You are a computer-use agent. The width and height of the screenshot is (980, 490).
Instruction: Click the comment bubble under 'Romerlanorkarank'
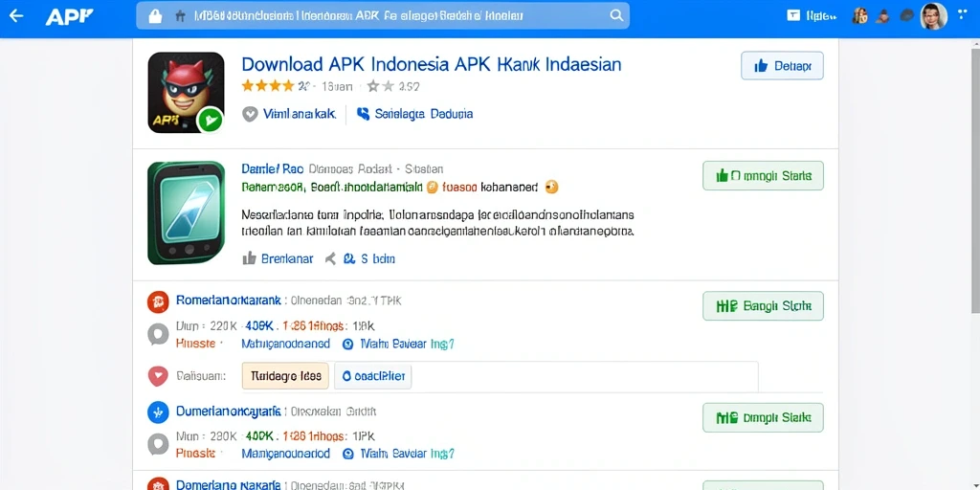point(158,334)
